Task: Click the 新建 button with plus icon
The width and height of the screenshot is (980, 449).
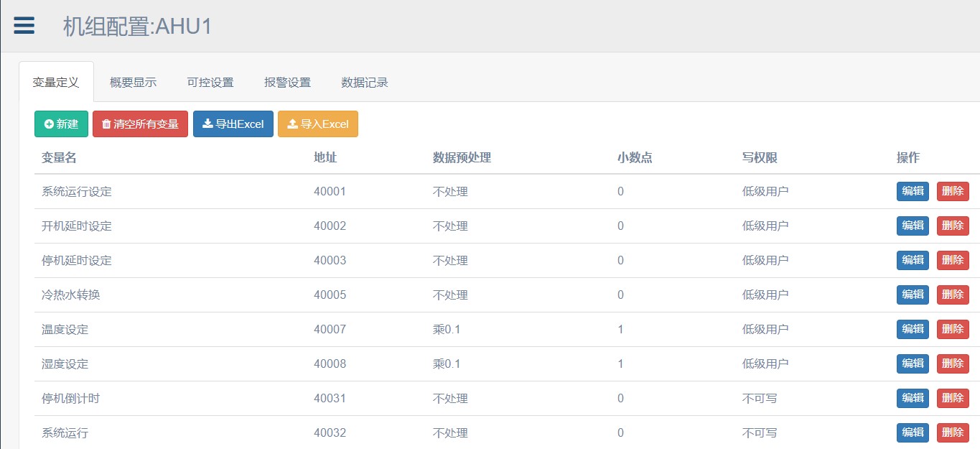Action: tap(61, 124)
